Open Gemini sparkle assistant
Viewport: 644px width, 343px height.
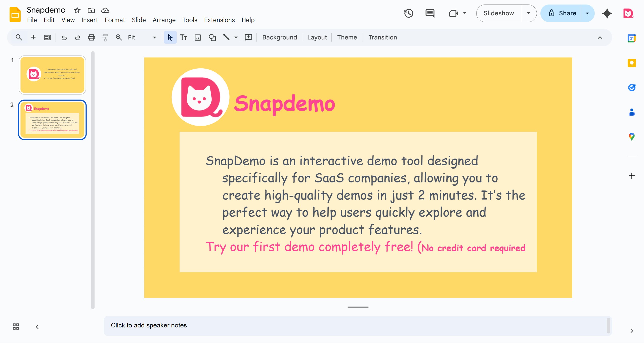607,13
